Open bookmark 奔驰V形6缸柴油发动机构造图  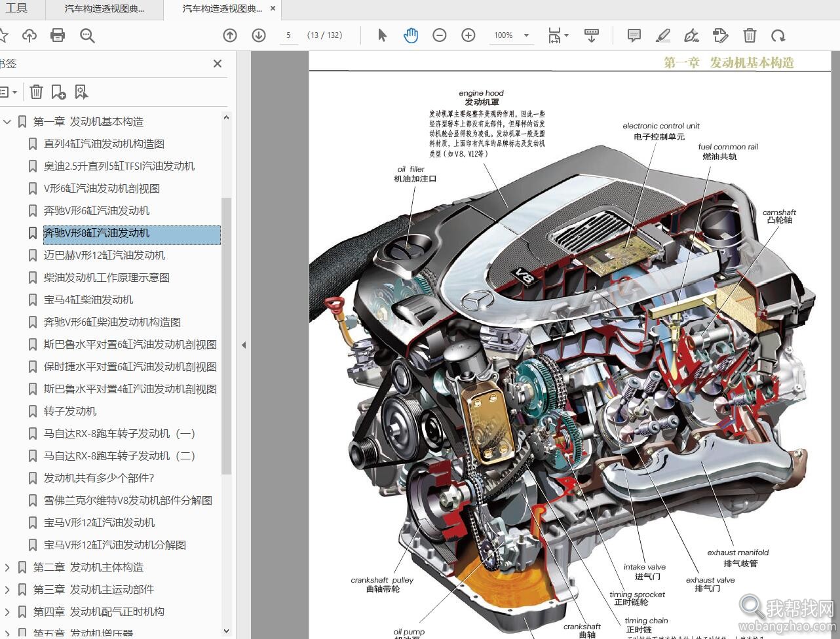[x=112, y=322]
